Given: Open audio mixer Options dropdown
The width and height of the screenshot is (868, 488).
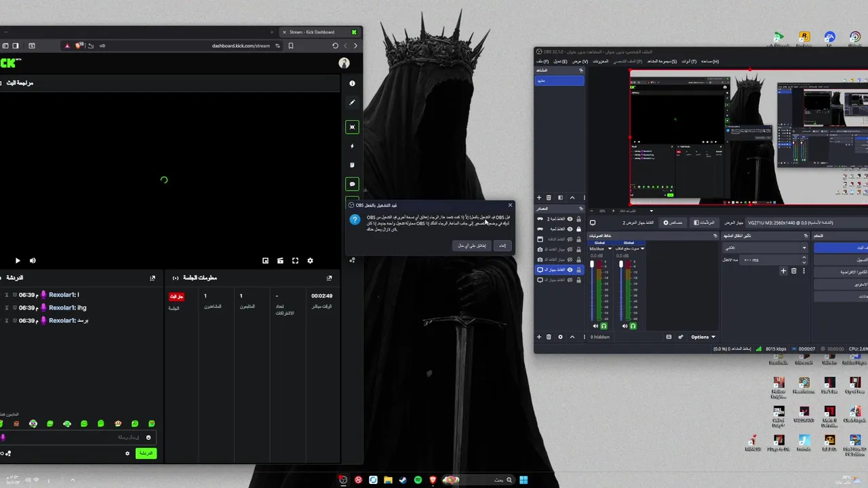Looking at the screenshot, I should click(703, 337).
